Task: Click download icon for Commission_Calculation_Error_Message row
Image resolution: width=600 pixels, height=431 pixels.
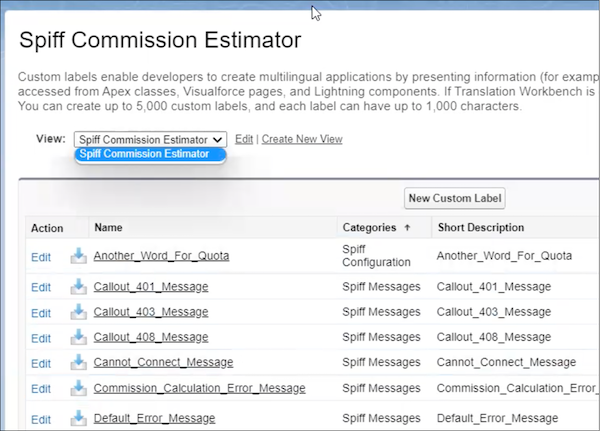Action: click(x=78, y=388)
